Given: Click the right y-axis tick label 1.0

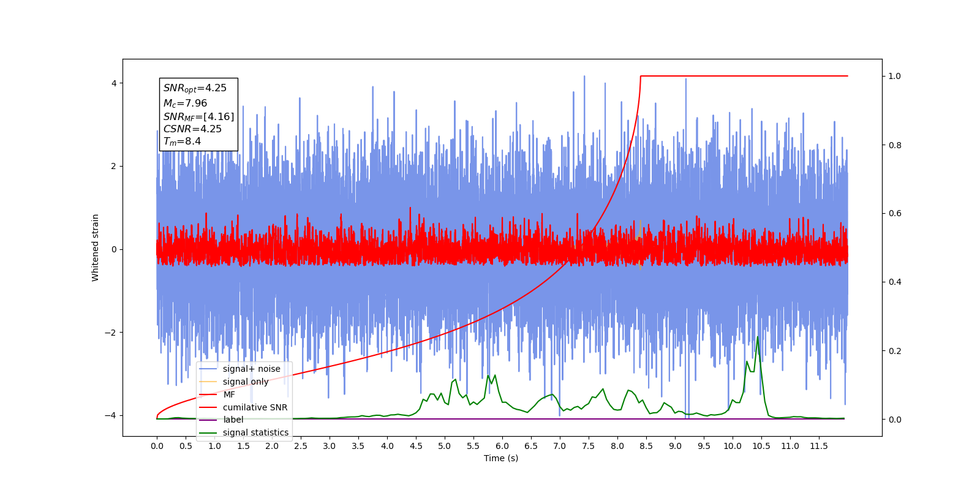Looking at the screenshot, I should [895, 77].
